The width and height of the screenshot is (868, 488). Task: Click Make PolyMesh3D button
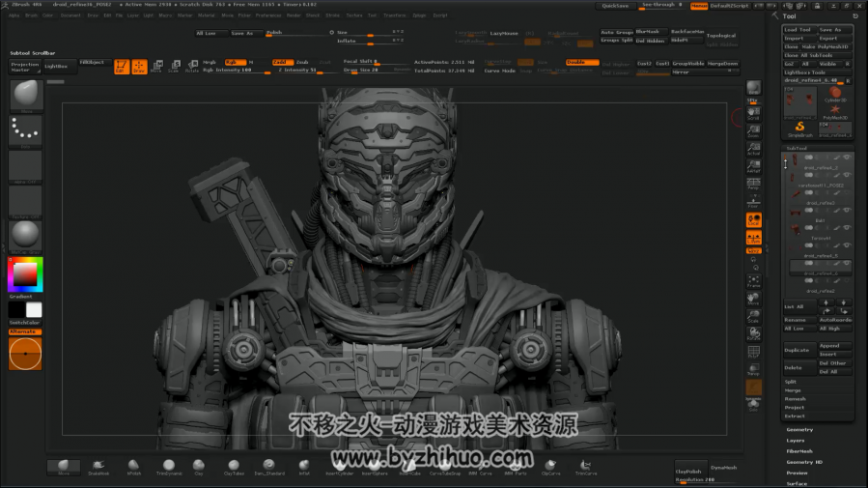click(825, 47)
